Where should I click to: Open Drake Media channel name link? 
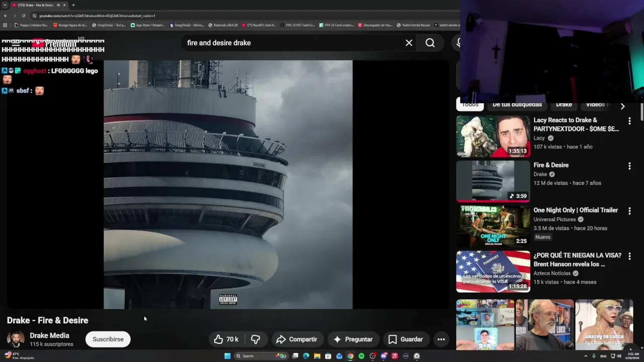coord(49,335)
